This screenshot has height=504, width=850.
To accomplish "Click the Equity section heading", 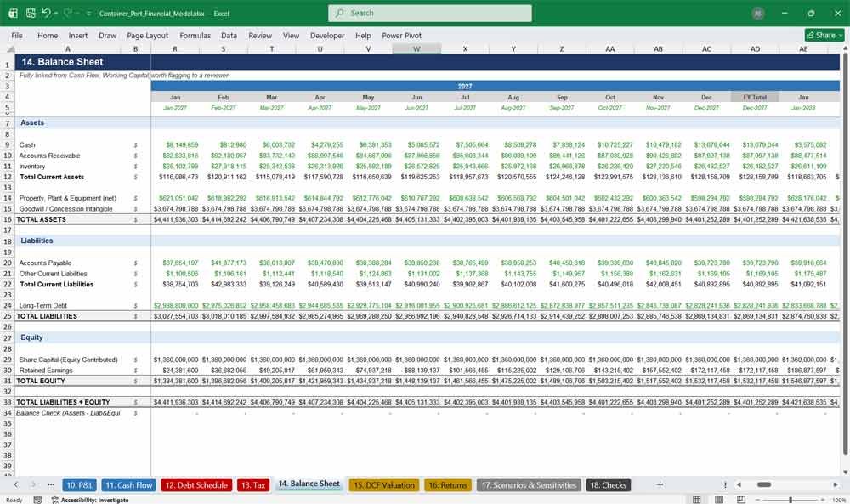I will click(31, 337).
